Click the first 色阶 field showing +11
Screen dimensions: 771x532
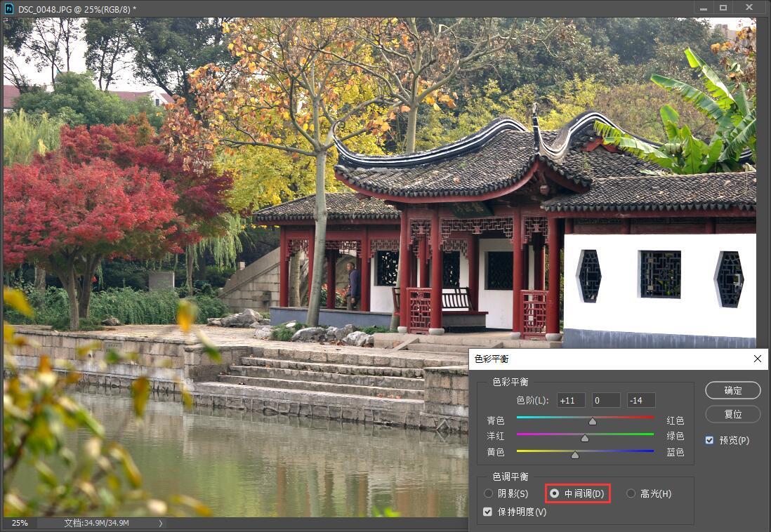point(571,400)
